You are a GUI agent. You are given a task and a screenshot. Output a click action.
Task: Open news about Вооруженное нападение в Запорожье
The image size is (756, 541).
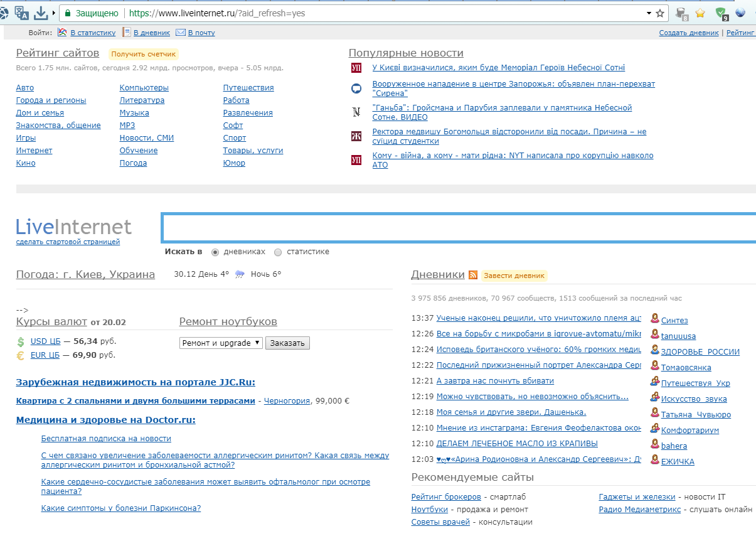tap(513, 88)
